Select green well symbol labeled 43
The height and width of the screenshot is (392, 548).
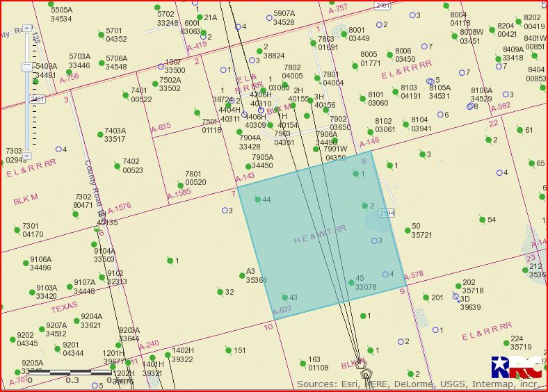coord(285,297)
